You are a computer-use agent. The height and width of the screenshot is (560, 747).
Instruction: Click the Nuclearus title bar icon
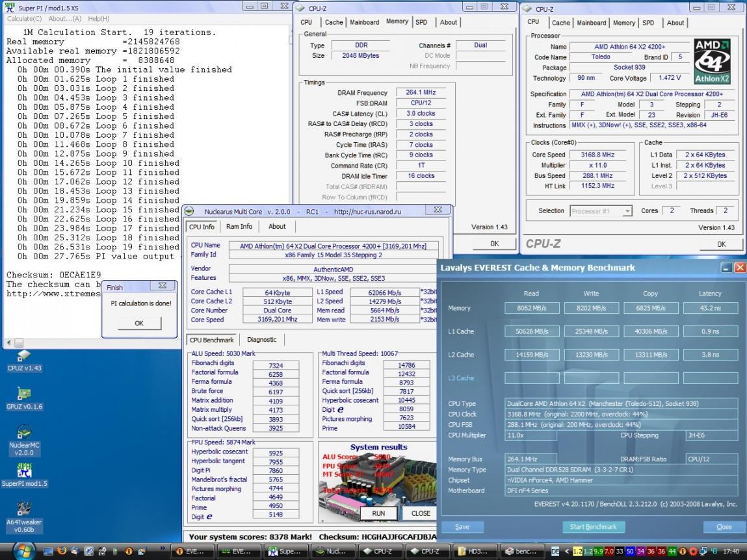pos(190,211)
